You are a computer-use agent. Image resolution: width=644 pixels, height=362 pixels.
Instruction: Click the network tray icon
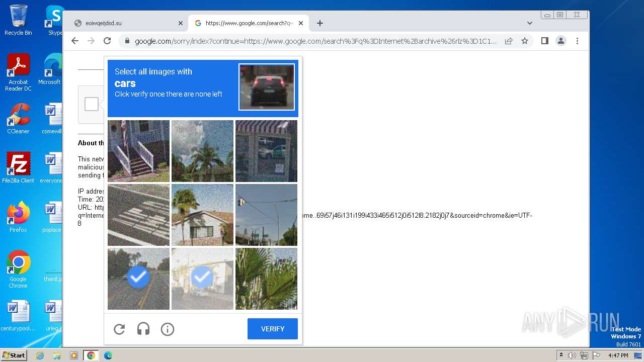(584, 355)
